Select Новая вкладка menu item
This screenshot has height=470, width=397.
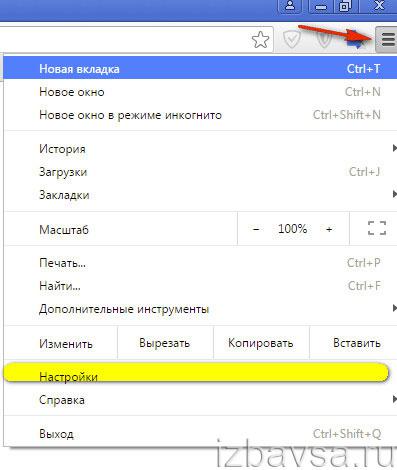tap(200, 68)
